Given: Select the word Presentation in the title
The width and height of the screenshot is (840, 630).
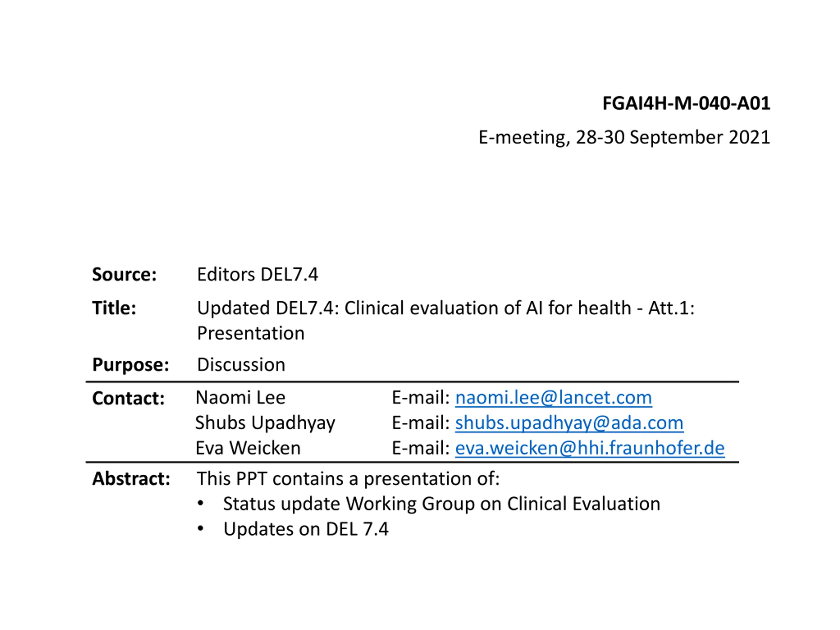Looking at the screenshot, I should tap(251, 333).
